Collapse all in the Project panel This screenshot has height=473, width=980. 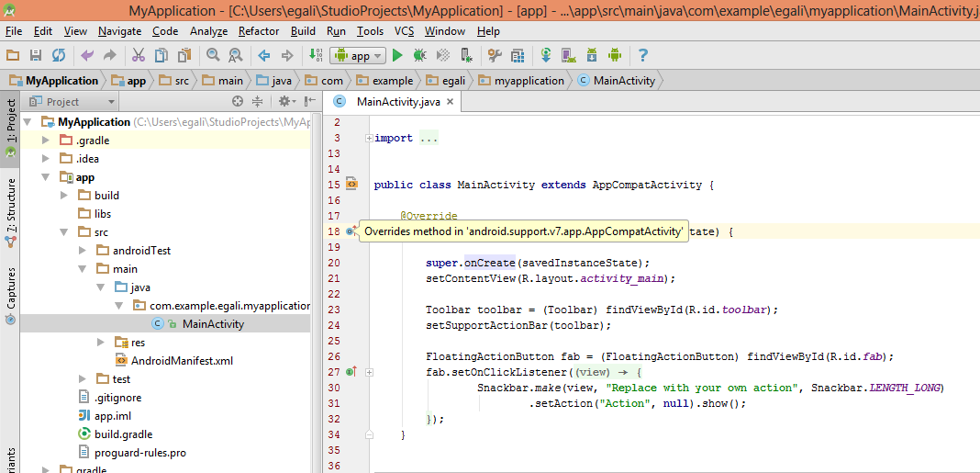tap(257, 101)
